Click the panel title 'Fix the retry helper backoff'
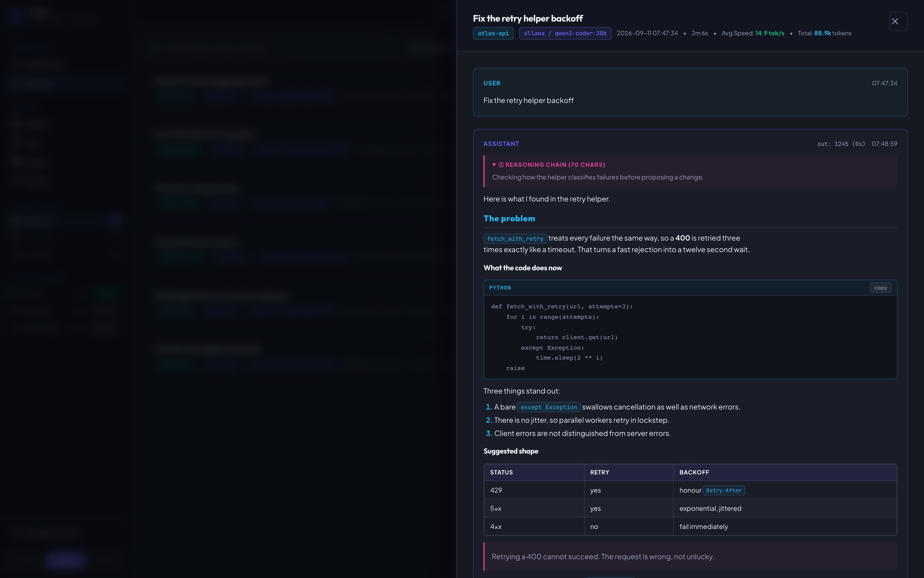924x578 pixels. (528, 18)
